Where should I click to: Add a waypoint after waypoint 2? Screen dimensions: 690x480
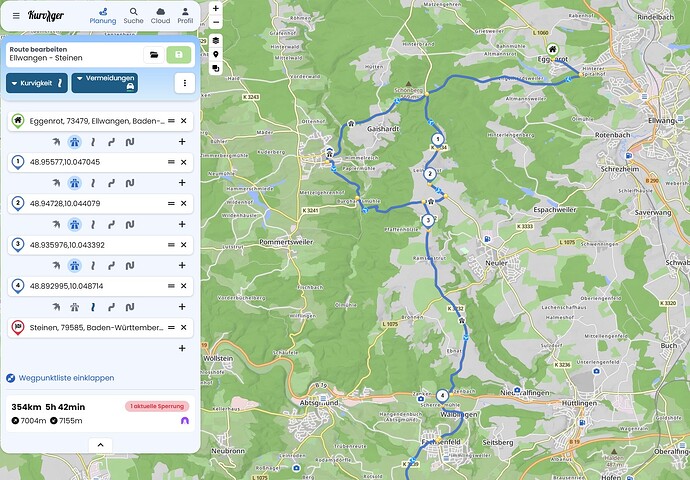[x=182, y=224]
